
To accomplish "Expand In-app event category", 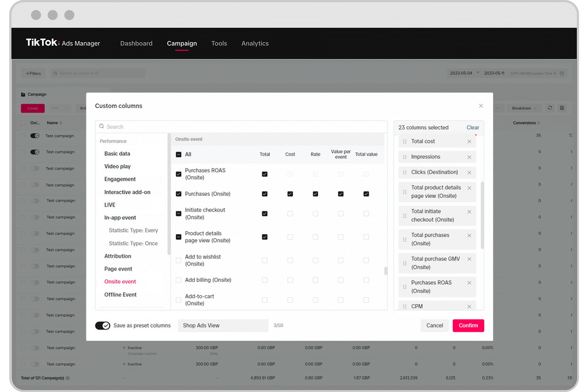I will 120,218.
